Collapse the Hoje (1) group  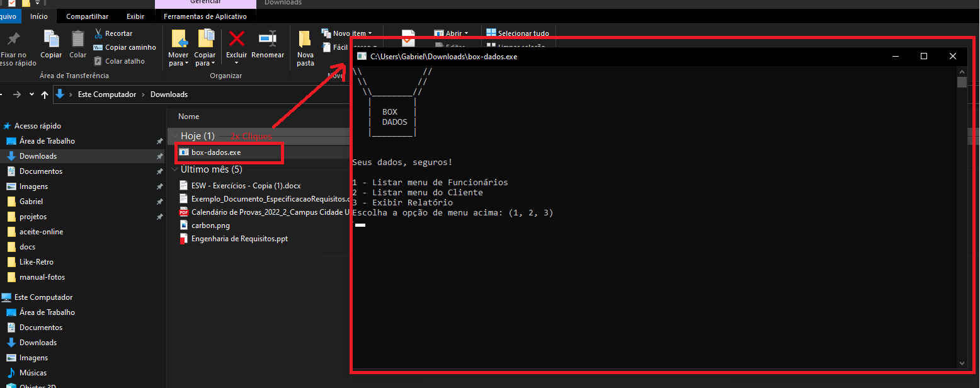(174, 136)
